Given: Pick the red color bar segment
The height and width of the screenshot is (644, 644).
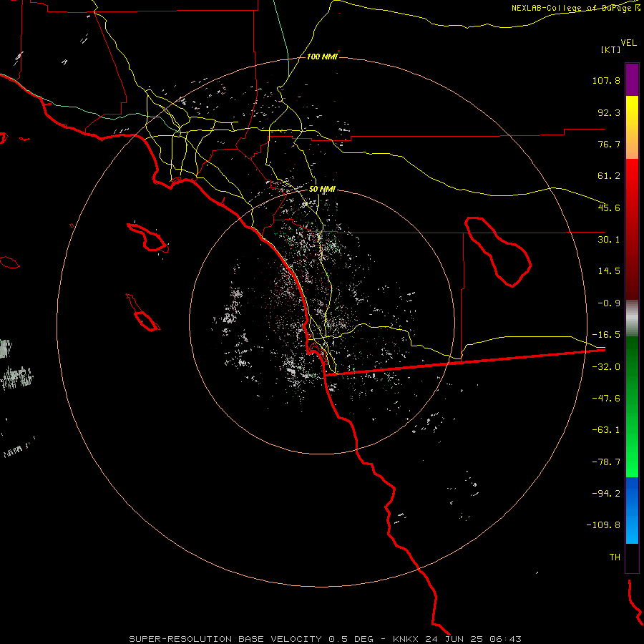Looking at the screenshot, I should pos(632,229).
